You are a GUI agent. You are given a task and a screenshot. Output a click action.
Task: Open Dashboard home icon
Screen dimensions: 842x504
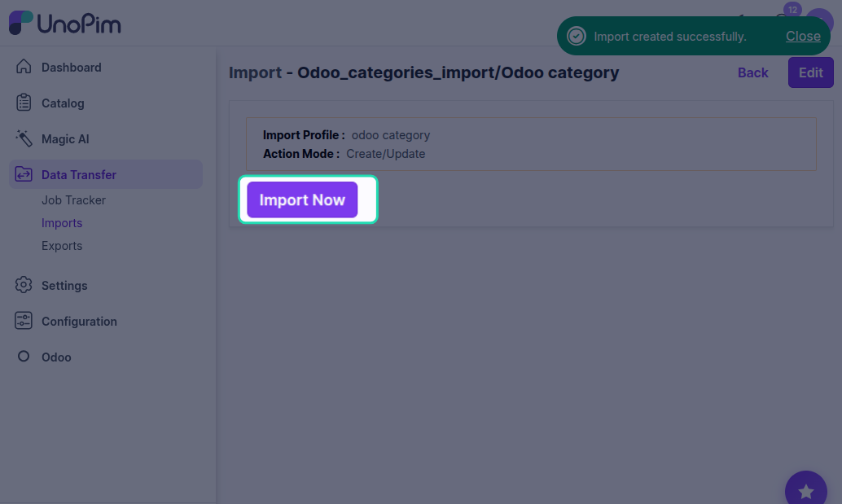pyautogui.click(x=24, y=67)
